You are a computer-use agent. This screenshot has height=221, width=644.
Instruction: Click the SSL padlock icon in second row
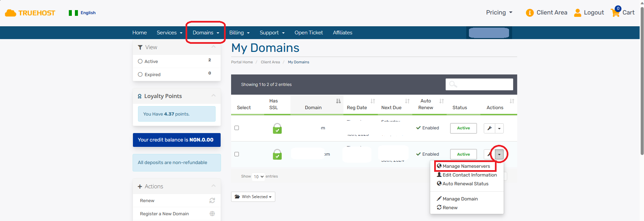click(x=277, y=154)
